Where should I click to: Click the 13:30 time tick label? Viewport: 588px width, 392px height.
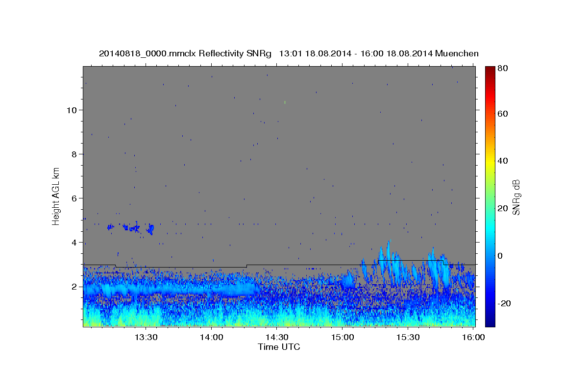pyautogui.click(x=146, y=337)
